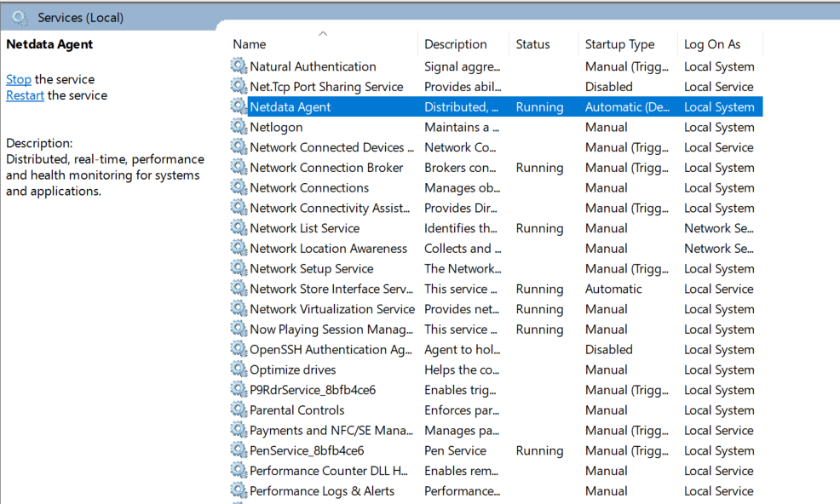Viewport: 840px width, 504px height.
Task: Click the Services logo in the title bar
Action: [17, 17]
